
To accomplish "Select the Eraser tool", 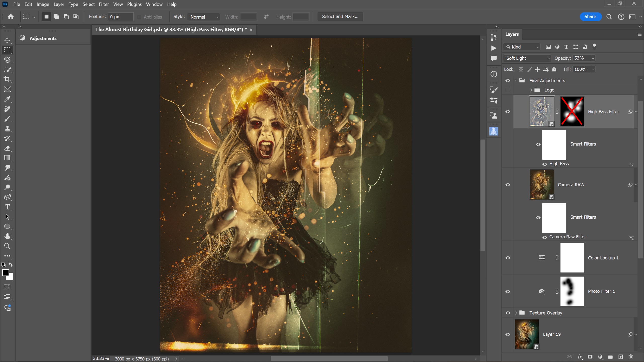I will tap(7, 148).
